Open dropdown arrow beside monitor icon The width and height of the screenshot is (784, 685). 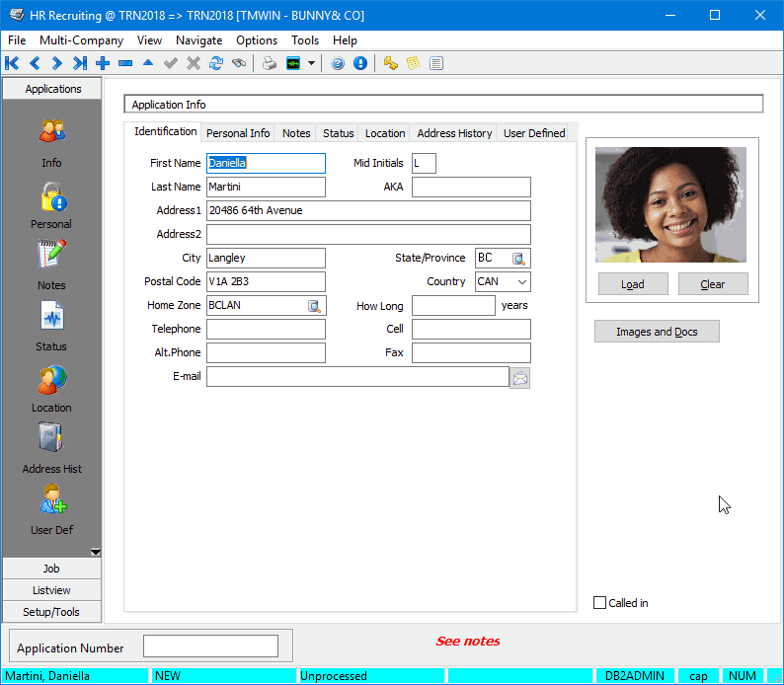tap(312, 63)
